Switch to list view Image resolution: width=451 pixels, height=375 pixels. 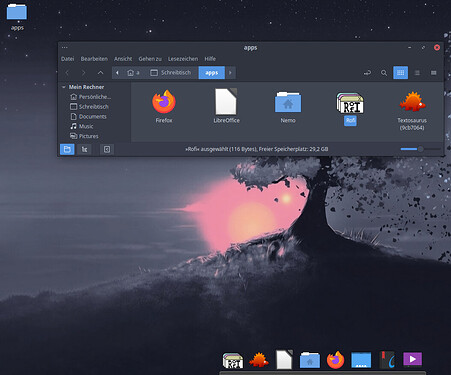click(417, 73)
